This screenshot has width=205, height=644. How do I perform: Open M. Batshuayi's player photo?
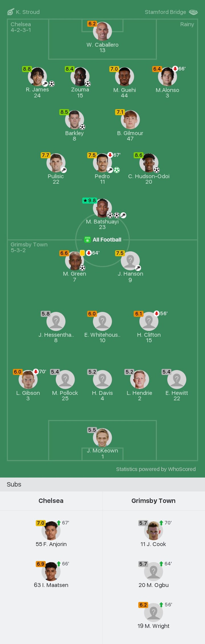(102, 208)
